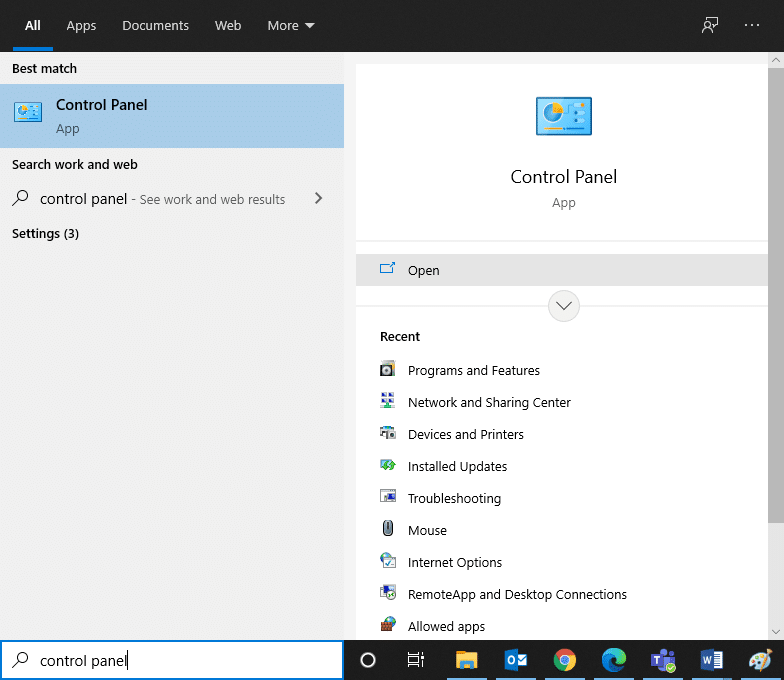Click Open for Control Panel
Viewport: 784px width, 680px height.
click(x=424, y=270)
